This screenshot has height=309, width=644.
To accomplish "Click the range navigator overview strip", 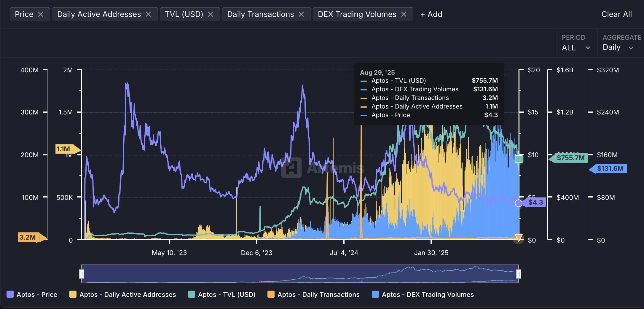I will tap(300, 274).
